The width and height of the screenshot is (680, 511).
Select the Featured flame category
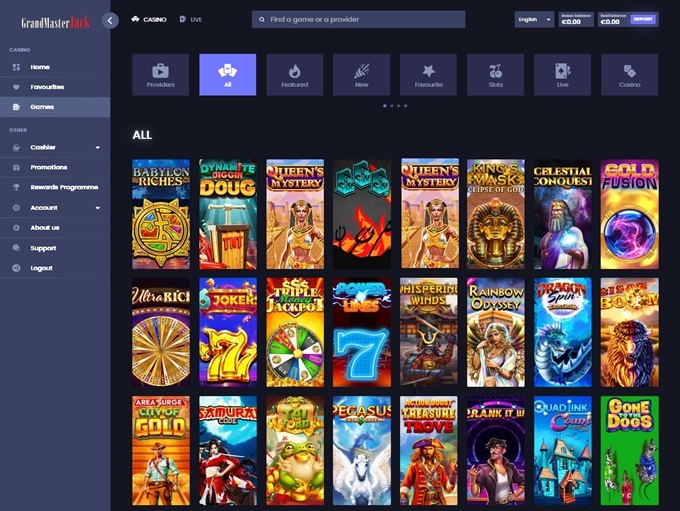coord(294,75)
